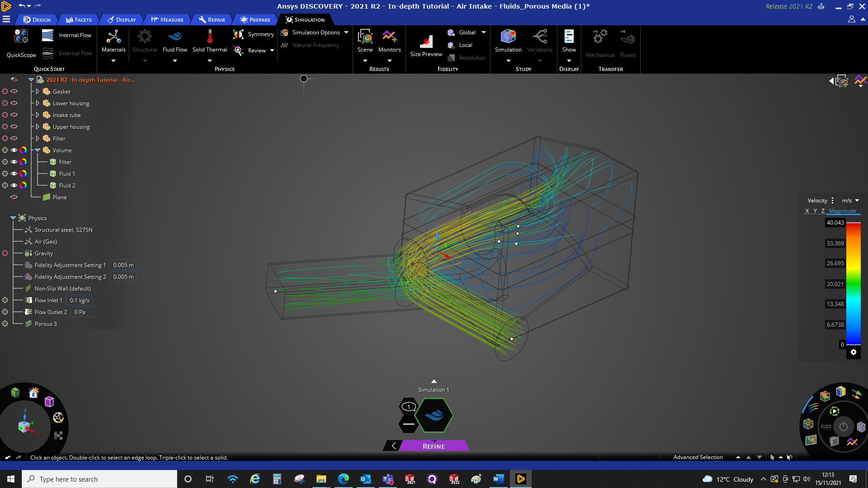Screen dimensions: 868x488
Task: Click the play results icon in the radial menu
Action: pyautogui.click(x=835, y=411)
